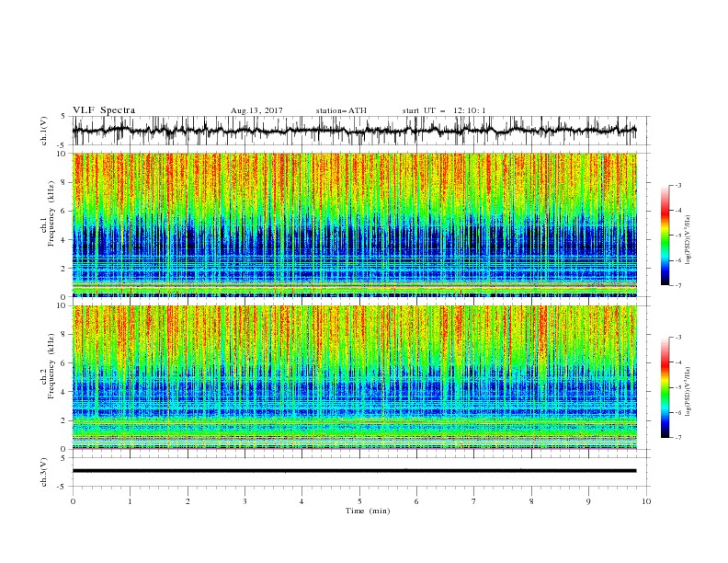Click the "ch.1(V)" waveform axis label
Image resolution: width=728 pixels, height=563 pixels.
[x=44, y=131]
